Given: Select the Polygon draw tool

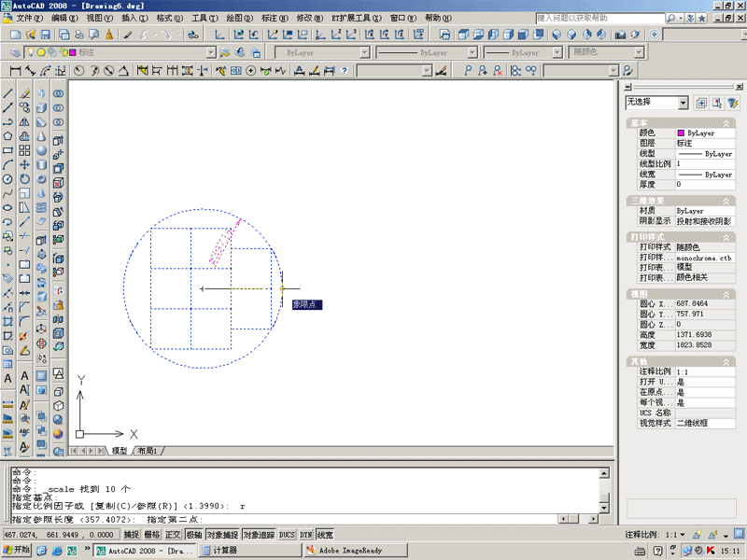Looking at the screenshot, I should coord(7,136).
